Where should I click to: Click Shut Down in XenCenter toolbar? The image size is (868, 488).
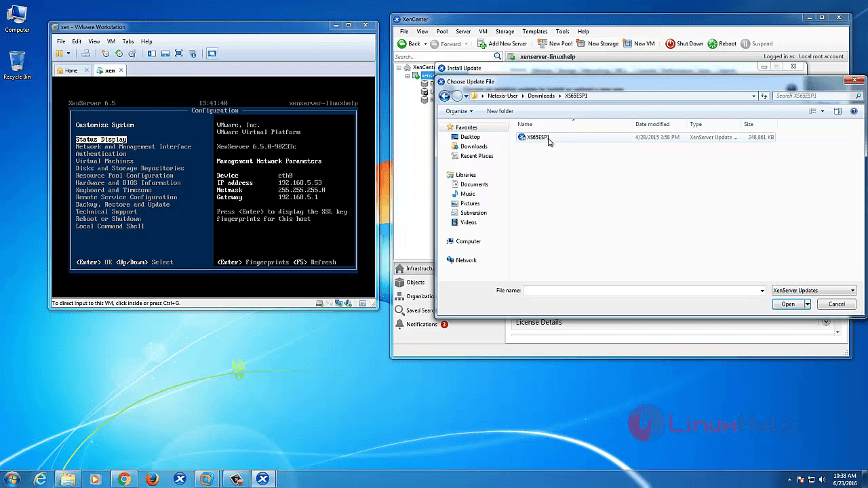(684, 43)
